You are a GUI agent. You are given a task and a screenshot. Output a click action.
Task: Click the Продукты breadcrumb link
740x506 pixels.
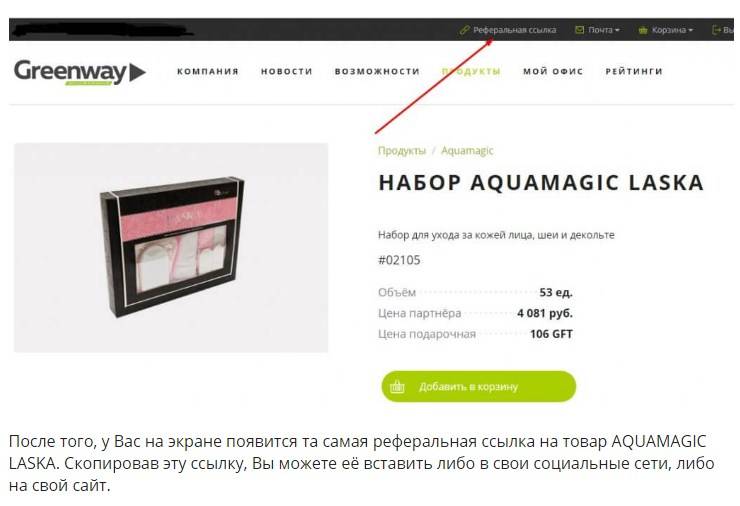[402, 151]
